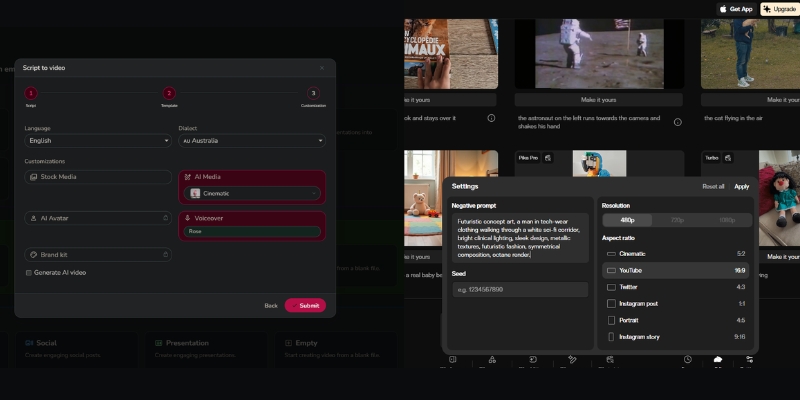Click the info icon beside astronaut description
The image size is (800, 400).
tap(677, 122)
